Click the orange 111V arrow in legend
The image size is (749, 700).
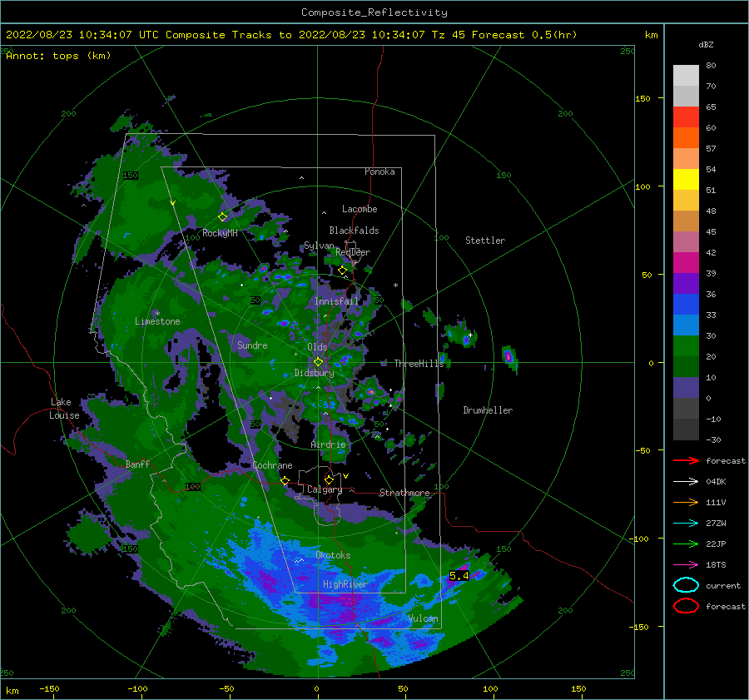coord(686,502)
